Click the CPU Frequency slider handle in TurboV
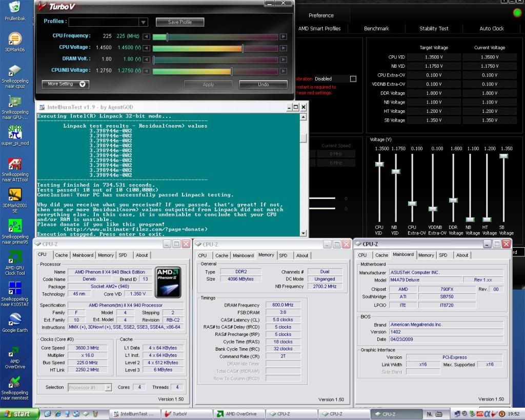Image resolution: width=525 pixels, height=420 pixels. click(167, 36)
